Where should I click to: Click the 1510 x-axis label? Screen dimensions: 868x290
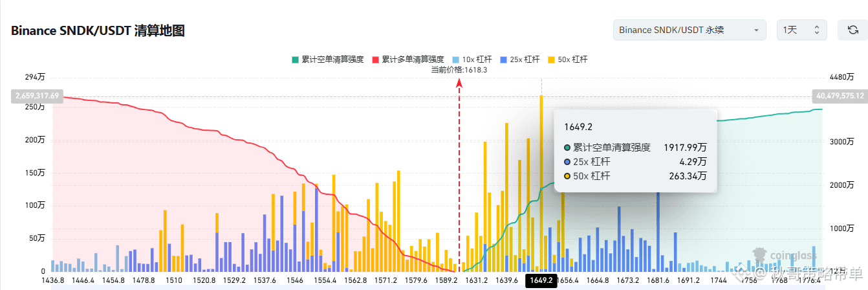click(x=173, y=280)
